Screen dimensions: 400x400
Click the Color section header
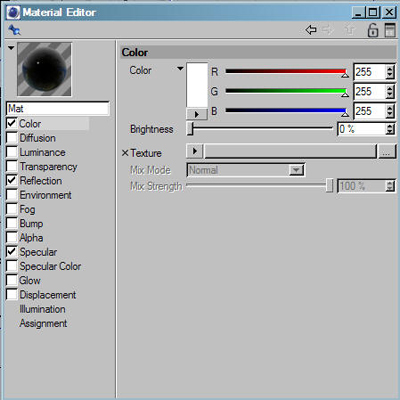[258, 52]
